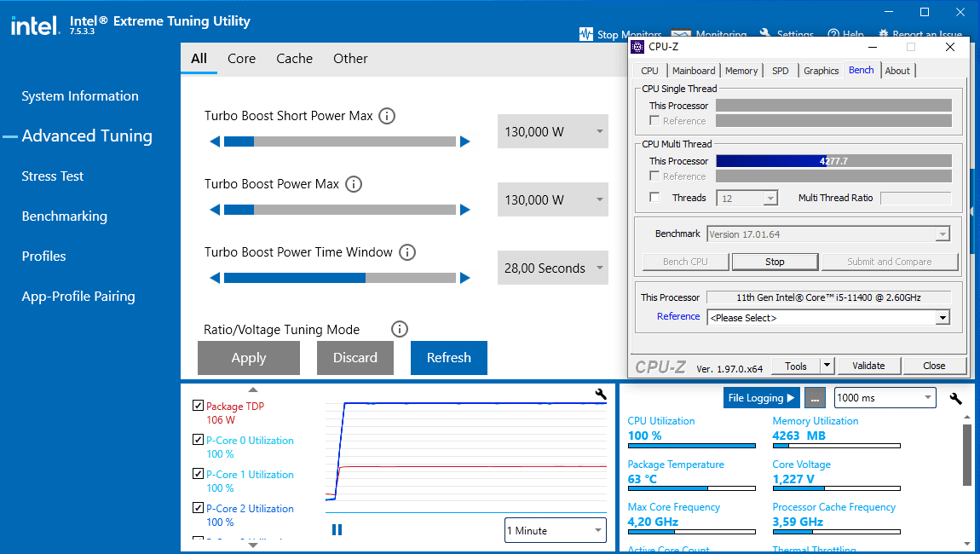The image size is (980, 554).
Task: Click the Intel logo
Action: click(35, 26)
